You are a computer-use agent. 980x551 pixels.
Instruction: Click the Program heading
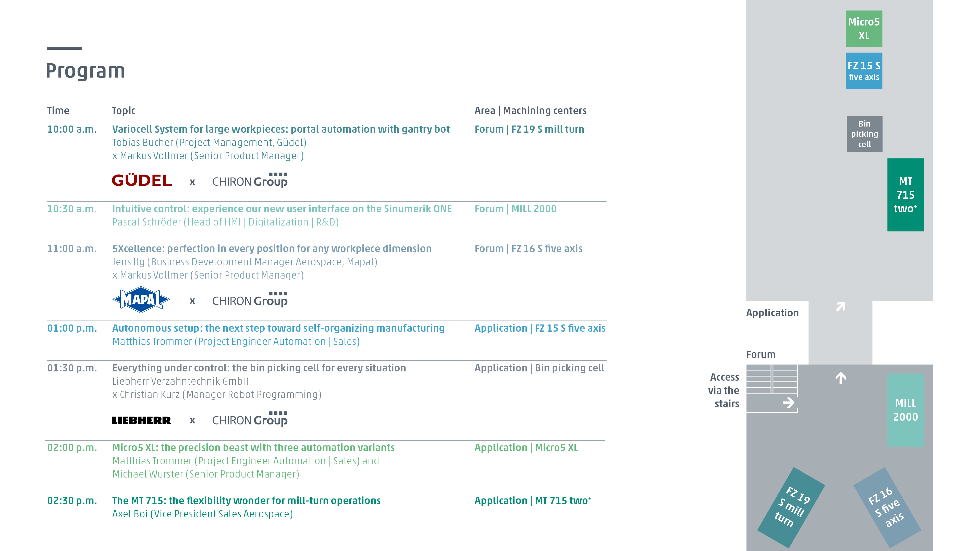click(x=85, y=71)
